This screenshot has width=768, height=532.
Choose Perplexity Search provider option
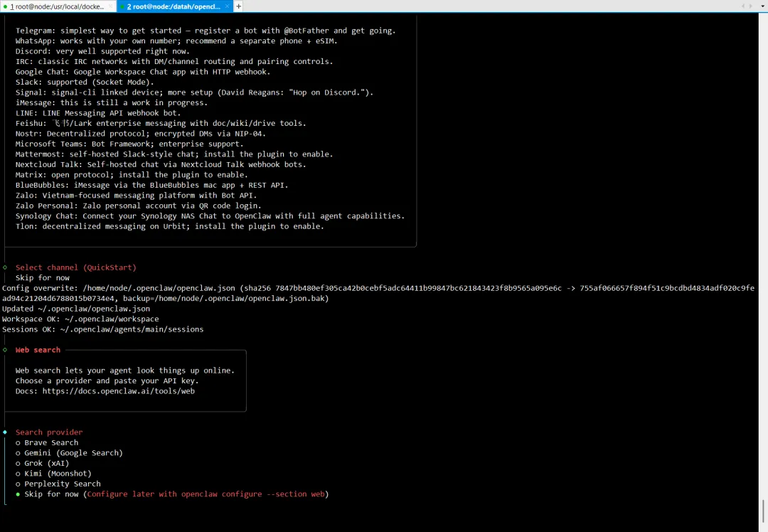(x=58, y=484)
